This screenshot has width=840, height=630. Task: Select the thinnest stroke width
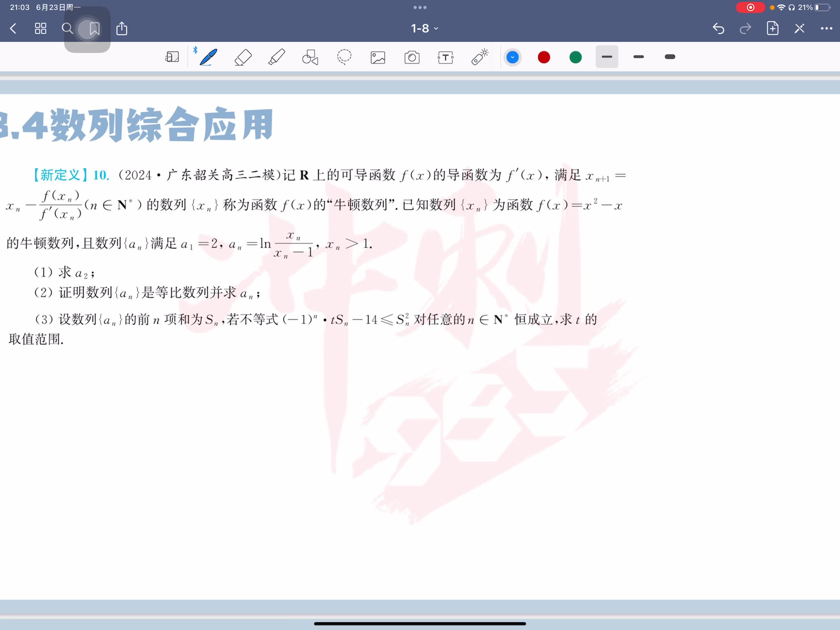pos(607,57)
